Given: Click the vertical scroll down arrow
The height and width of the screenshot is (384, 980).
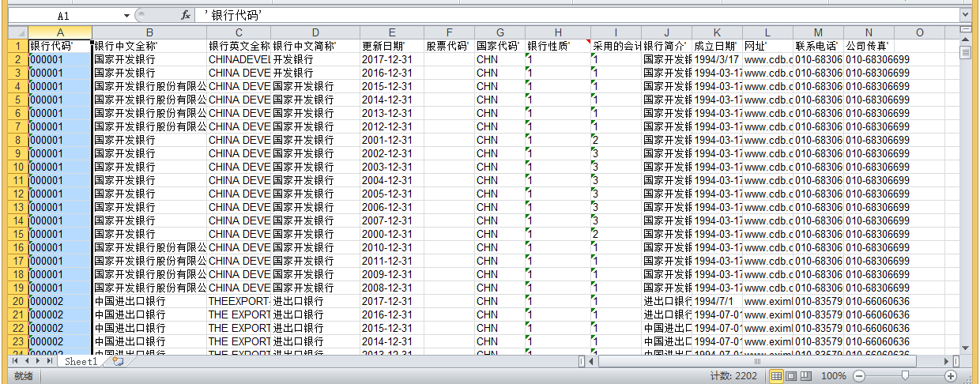Looking at the screenshot, I should tap(965, 348).
